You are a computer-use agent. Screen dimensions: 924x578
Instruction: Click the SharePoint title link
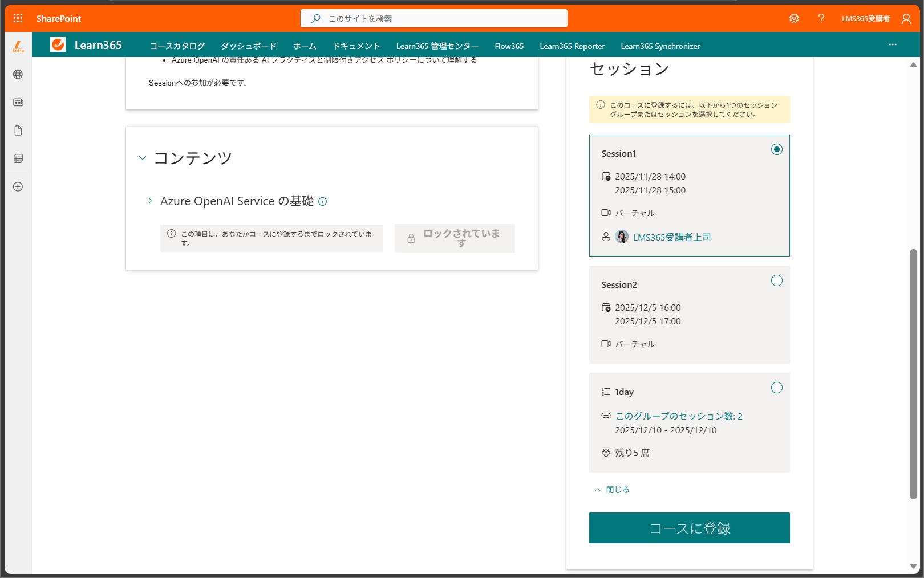[59, 18]
